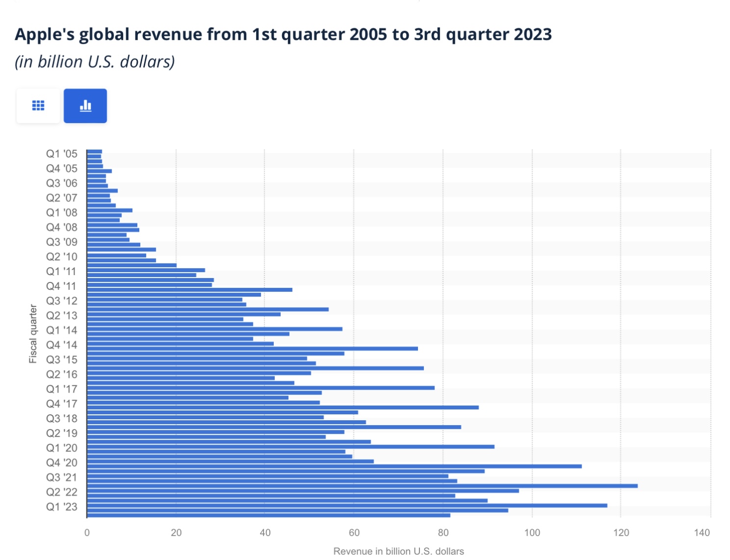Switch to the table view icon
This screenshot has width=730, height=560.
click(38, 105)
